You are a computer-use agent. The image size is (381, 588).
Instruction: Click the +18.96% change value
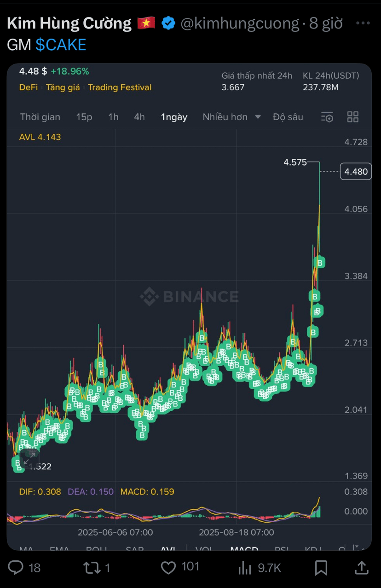pyautogui.click(x=70, y=71)
